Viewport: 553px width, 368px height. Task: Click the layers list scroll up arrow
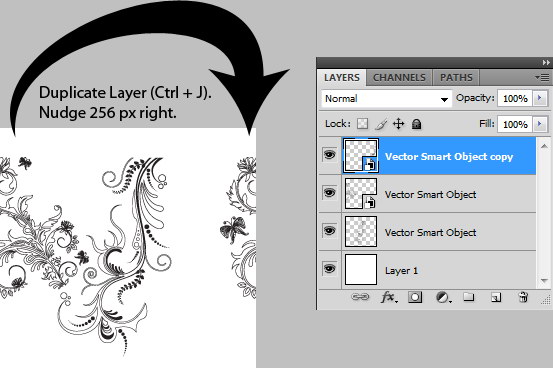coord(544,146)
